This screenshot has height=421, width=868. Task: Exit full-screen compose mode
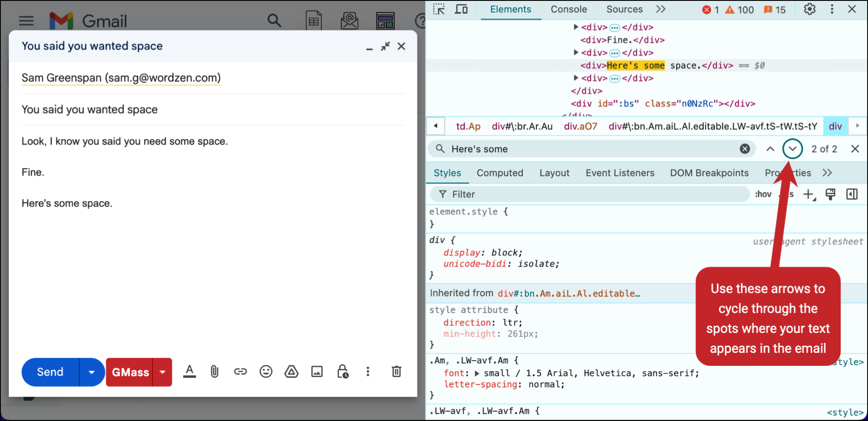385,46
